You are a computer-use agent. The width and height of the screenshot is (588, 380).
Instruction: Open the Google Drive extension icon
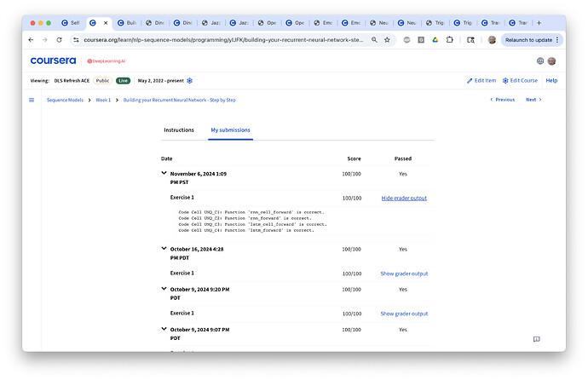[435, 40]
